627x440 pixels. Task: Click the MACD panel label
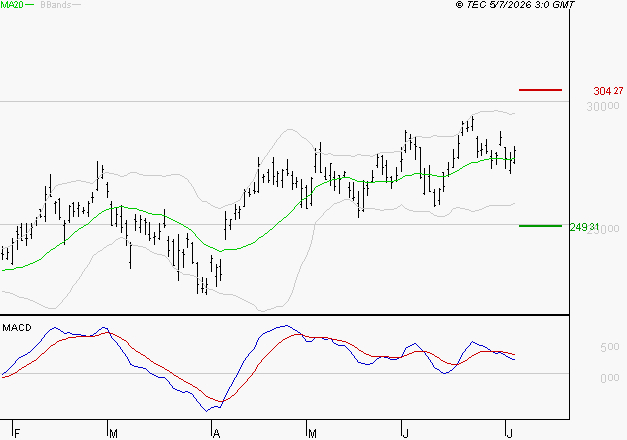click(x=17, y=328)
